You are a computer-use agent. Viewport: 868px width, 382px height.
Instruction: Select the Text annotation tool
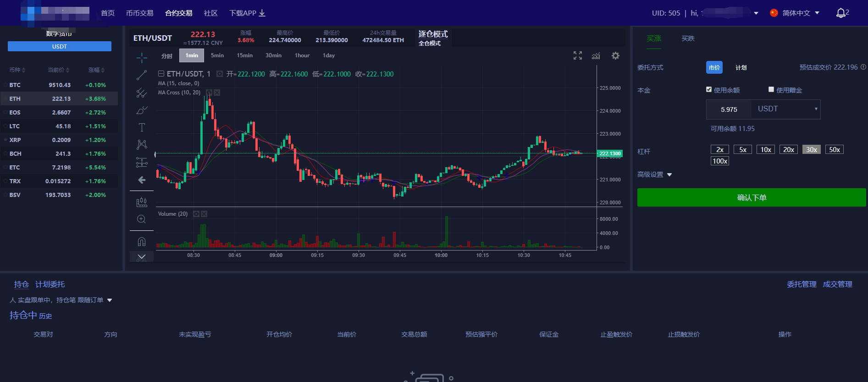(142, 127)
